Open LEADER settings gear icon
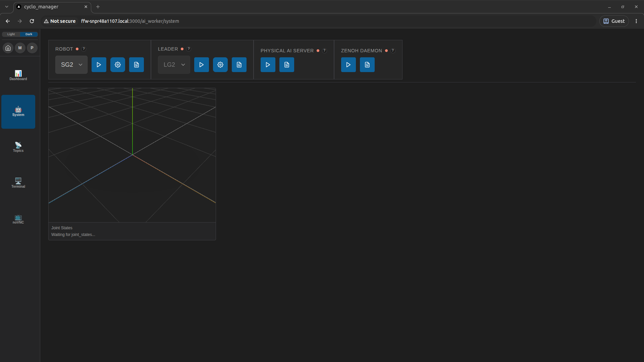Viewport: 644px width, 362px height. 220,65
